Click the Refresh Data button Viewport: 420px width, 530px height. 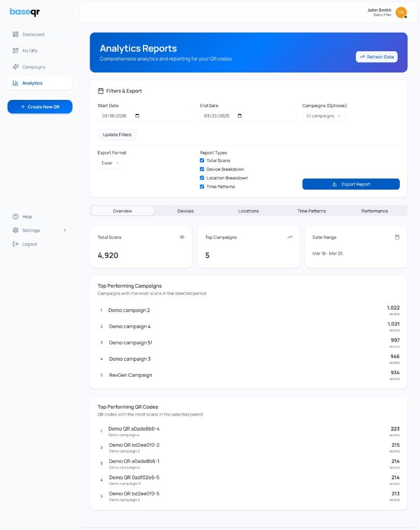[x=376, y=56]
